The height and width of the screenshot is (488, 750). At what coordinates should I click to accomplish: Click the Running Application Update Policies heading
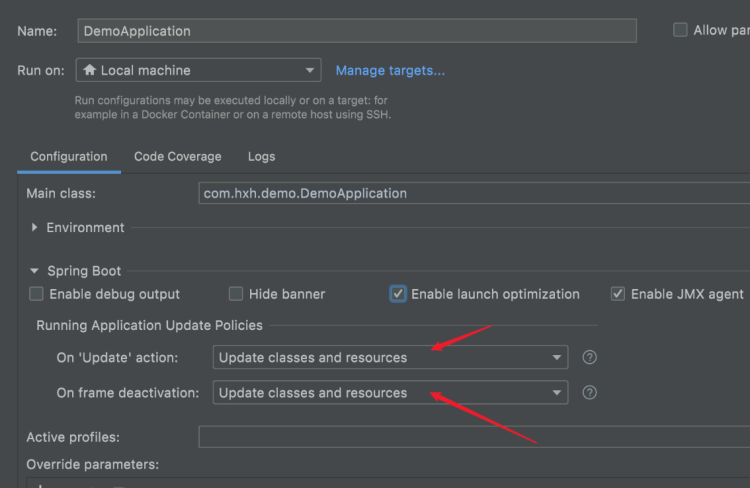point(149,325)
